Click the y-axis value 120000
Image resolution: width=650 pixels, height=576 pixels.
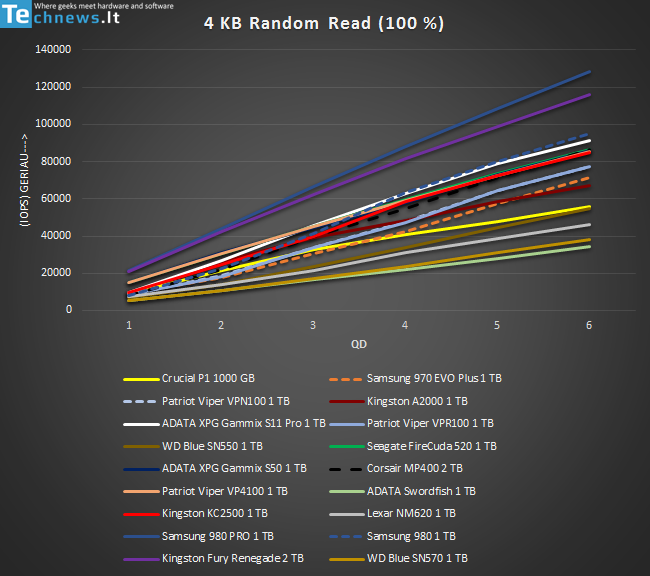pos(53,86)
